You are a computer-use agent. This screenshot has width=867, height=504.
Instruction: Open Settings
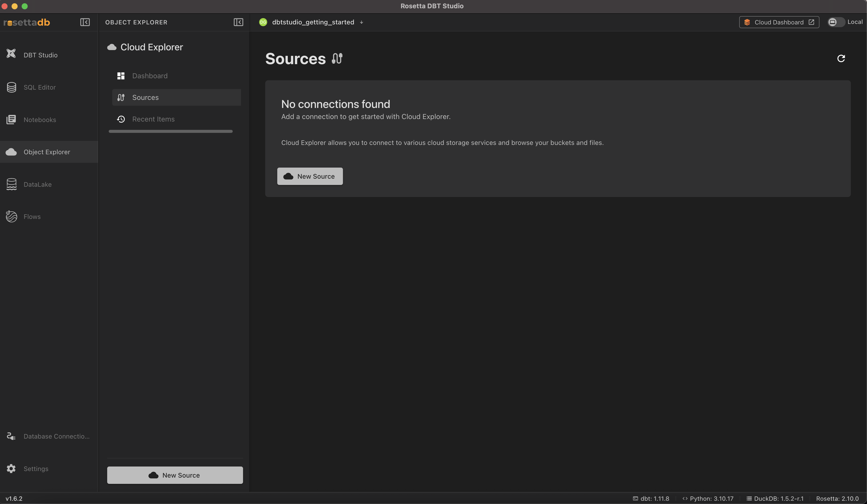(x=49, y=469)
